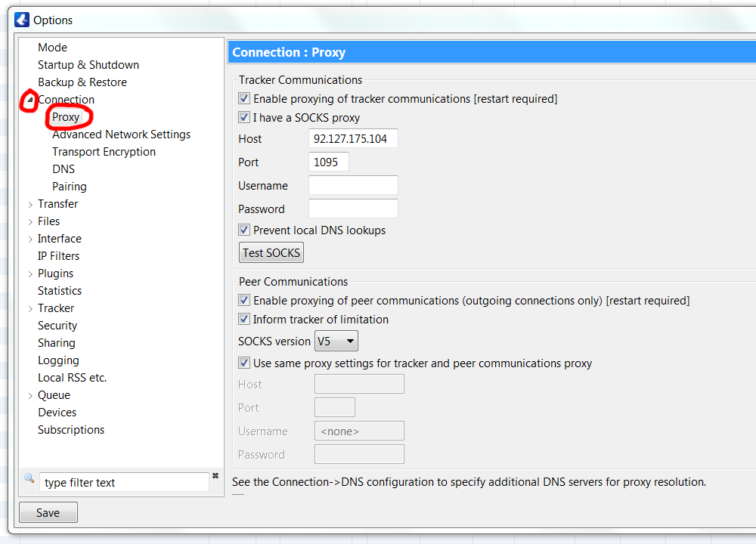The width and height of the screenshot is (756, 544).
Task: Expand the Transfer tree node
Action: click(30, 204)
